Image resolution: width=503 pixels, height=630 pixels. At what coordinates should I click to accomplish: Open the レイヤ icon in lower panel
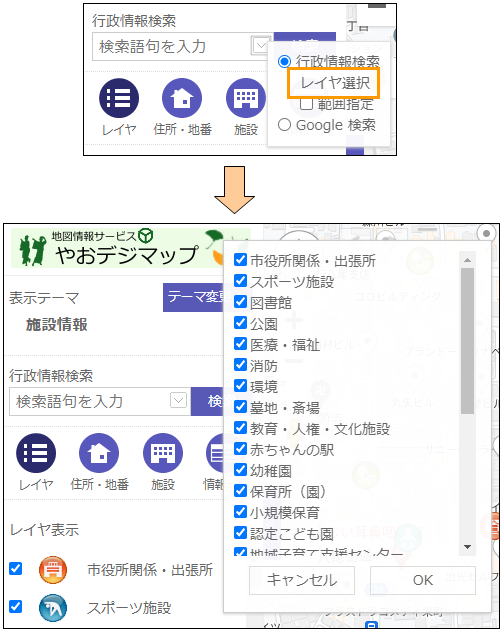[36, 453]
